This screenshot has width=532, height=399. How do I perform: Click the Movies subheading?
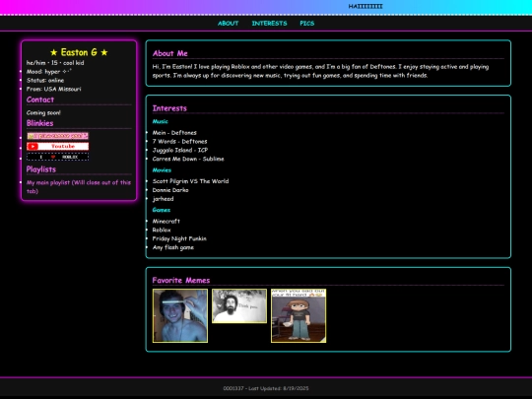tap(162, 170)
